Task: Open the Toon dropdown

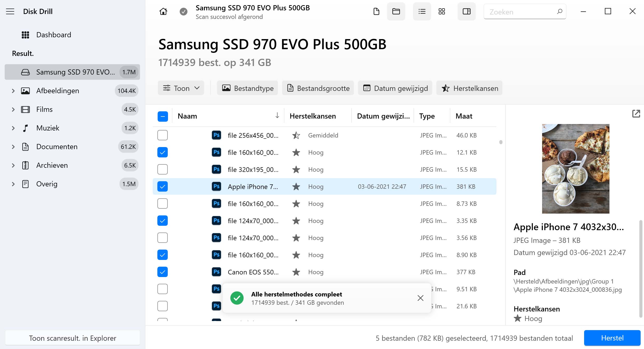Action: point(181,88)
